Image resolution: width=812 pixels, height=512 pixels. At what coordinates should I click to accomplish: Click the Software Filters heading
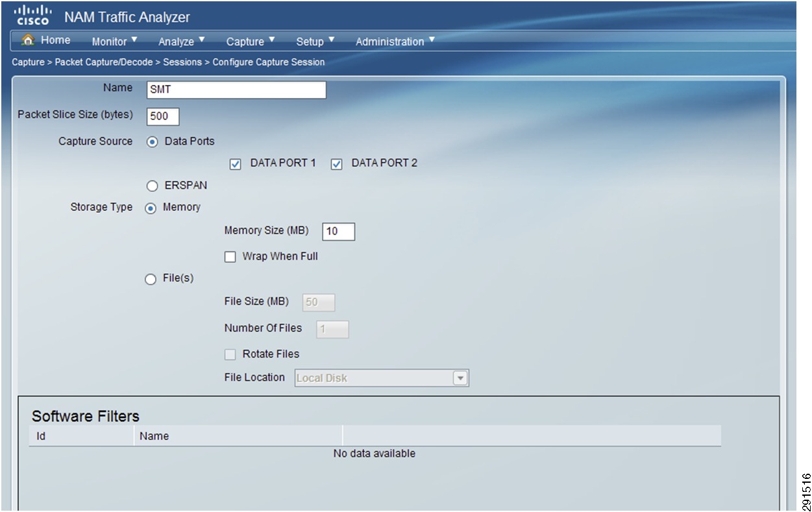[86, 416]
